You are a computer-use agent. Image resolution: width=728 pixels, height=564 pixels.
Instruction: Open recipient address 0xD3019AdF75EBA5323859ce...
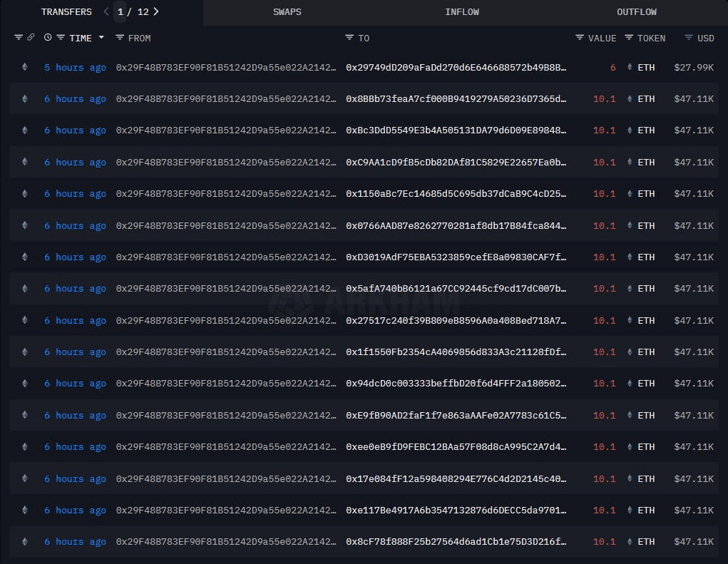click(x=456, y=257)
